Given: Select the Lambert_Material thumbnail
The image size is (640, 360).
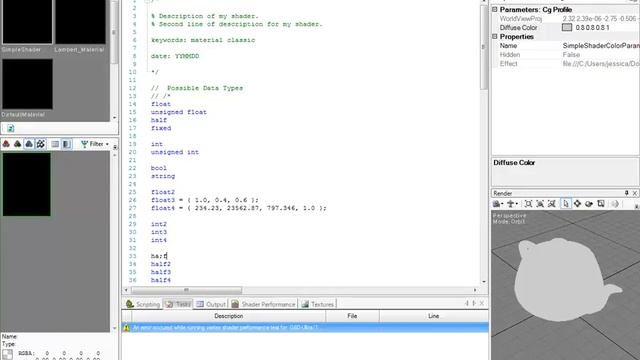Looking at the screenshot, I should [x=80, y=21].
